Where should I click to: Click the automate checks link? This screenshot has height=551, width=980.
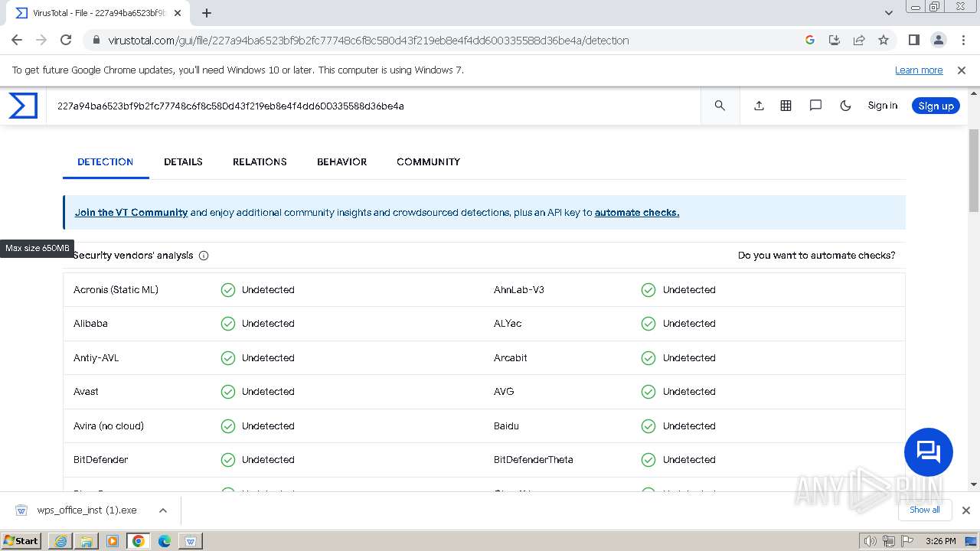click(637, 213)
